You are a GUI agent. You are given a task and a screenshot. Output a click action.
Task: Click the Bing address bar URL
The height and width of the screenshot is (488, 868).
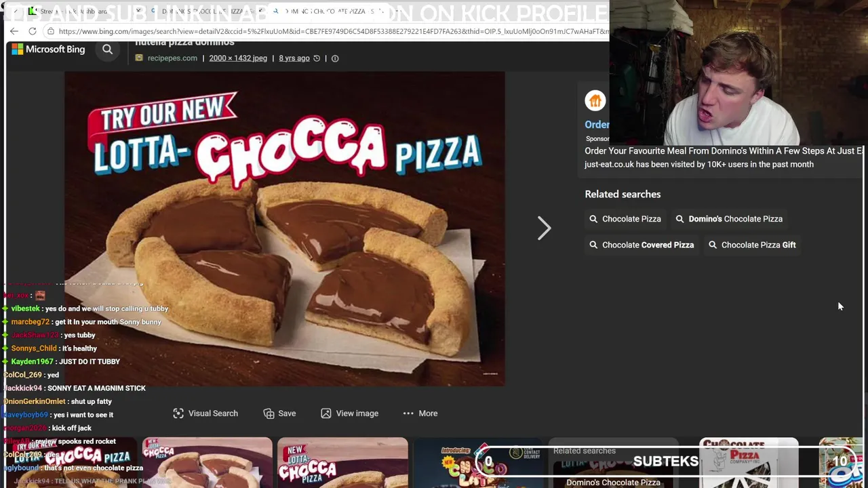(334, 31)
